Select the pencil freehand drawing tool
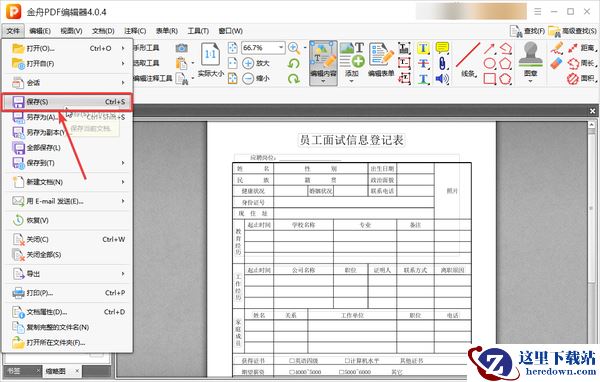 tap(557, 48)
